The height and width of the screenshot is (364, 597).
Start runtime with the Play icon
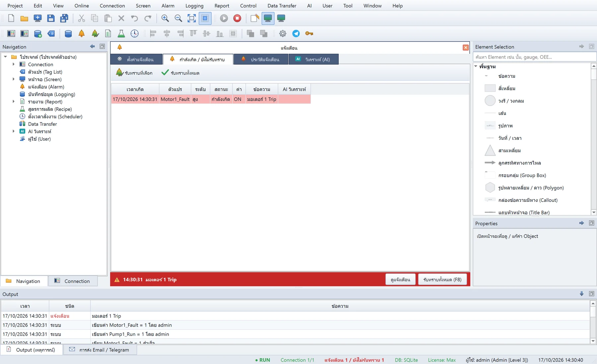coord(224,18)
